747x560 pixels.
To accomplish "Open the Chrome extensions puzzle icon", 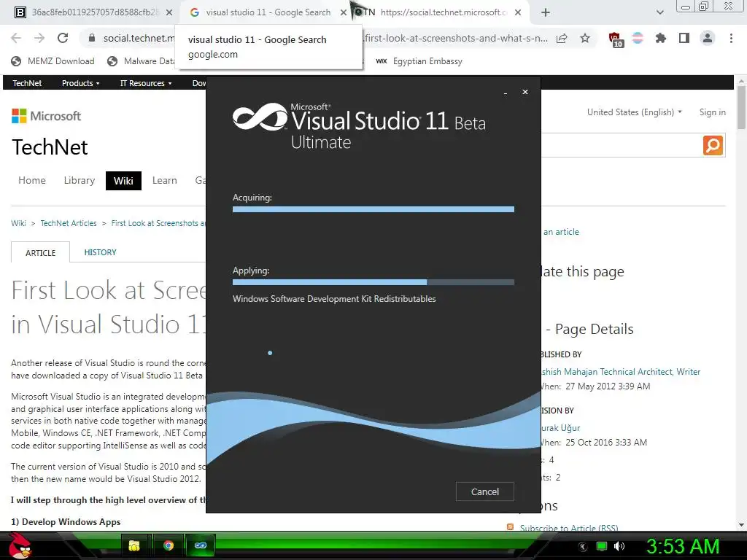I will click(x=660, y=38).
